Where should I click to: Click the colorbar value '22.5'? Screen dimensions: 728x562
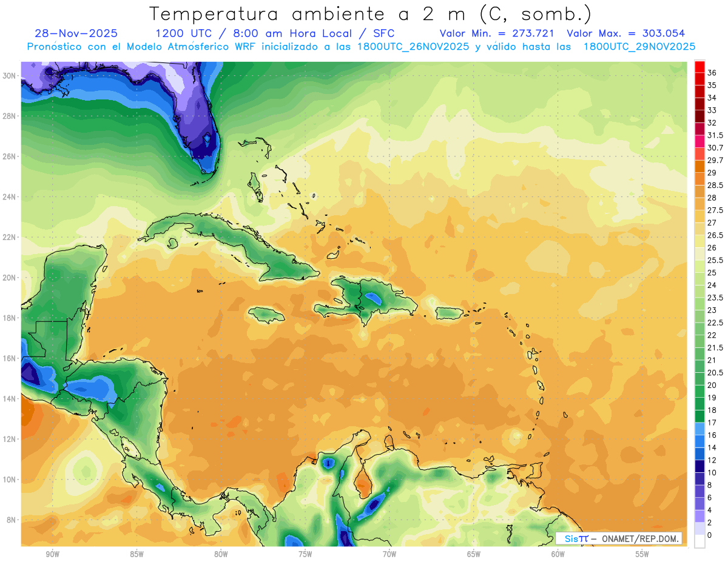click(715, 323)
